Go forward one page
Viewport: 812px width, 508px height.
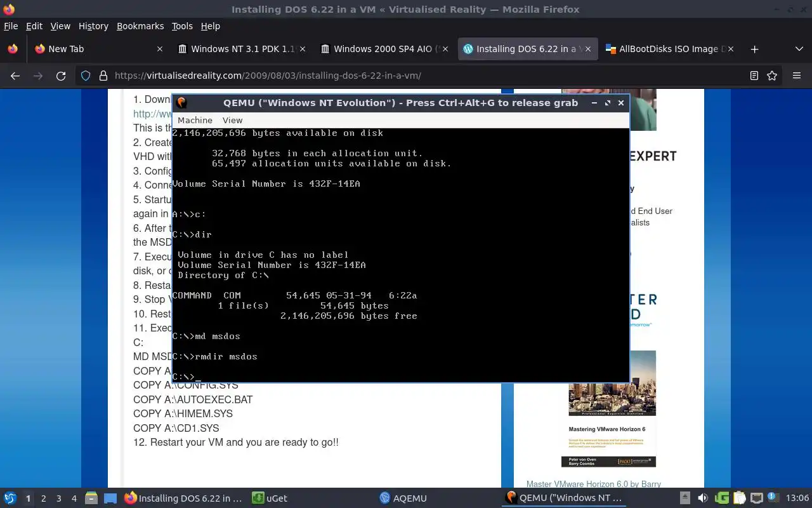point(38,76)
